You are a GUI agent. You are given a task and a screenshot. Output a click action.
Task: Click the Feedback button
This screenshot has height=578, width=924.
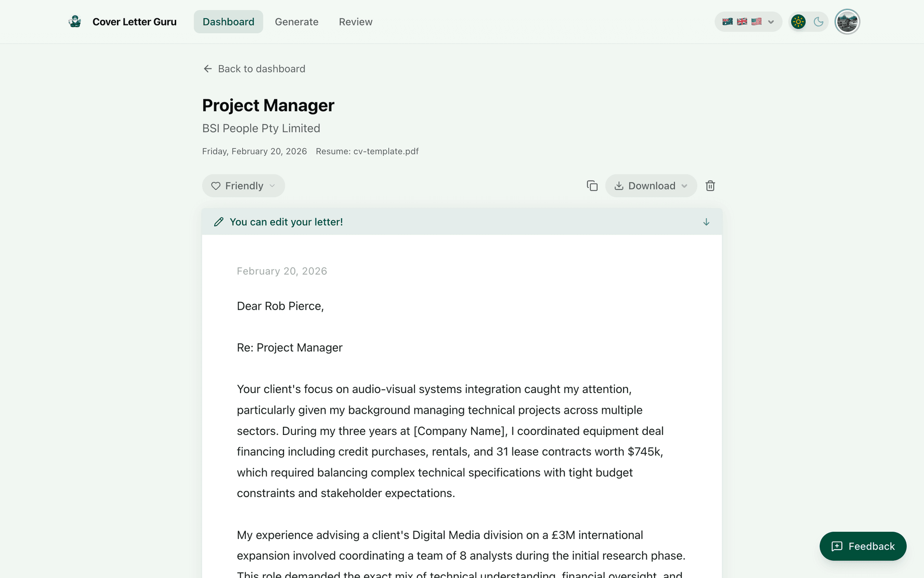(862, 546)
